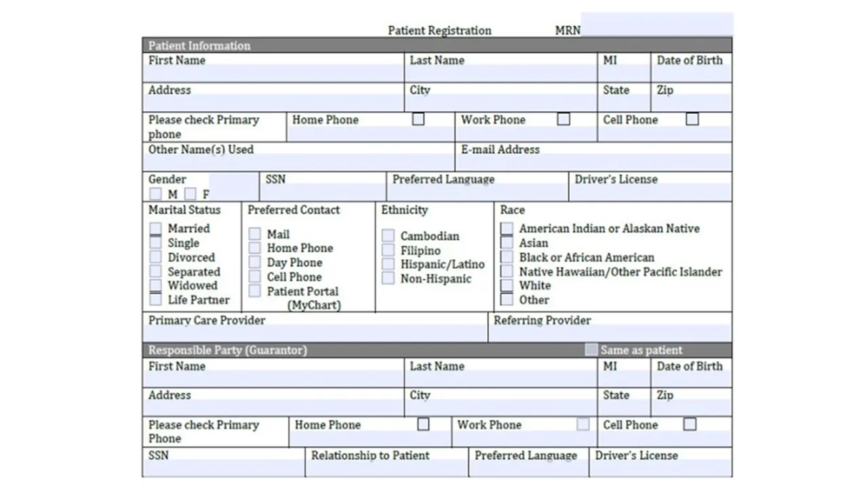Focus the Primary Care Provider field

(x=315, y=333)
